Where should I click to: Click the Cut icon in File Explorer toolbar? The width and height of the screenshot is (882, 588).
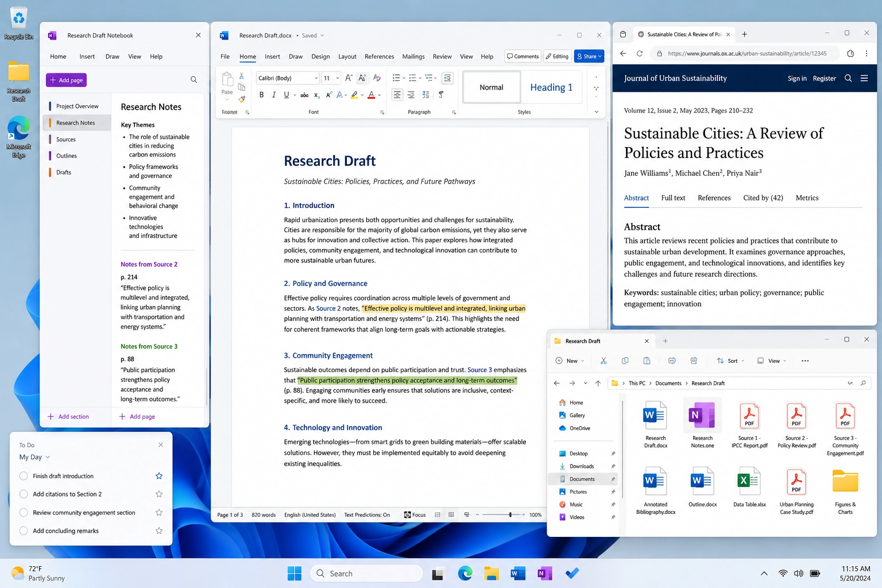tap(604, 361)
